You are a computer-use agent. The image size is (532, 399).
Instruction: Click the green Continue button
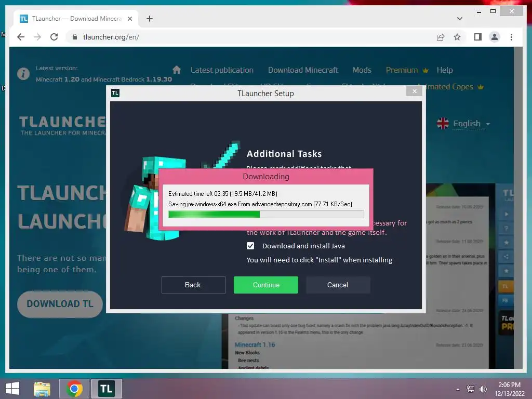[266, 285]
